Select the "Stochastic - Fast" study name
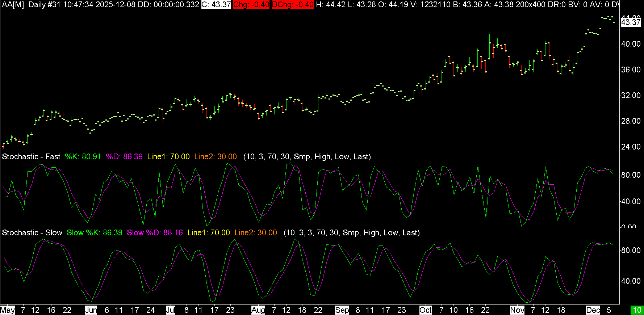644x315 pixels. (x=31, y=157)
